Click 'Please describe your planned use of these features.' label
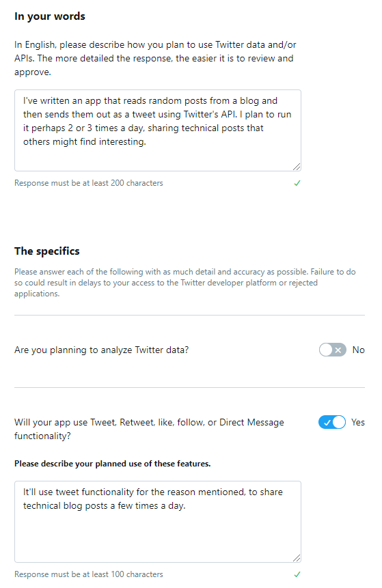This screenshot has width=382, height=588. point(113,464)
